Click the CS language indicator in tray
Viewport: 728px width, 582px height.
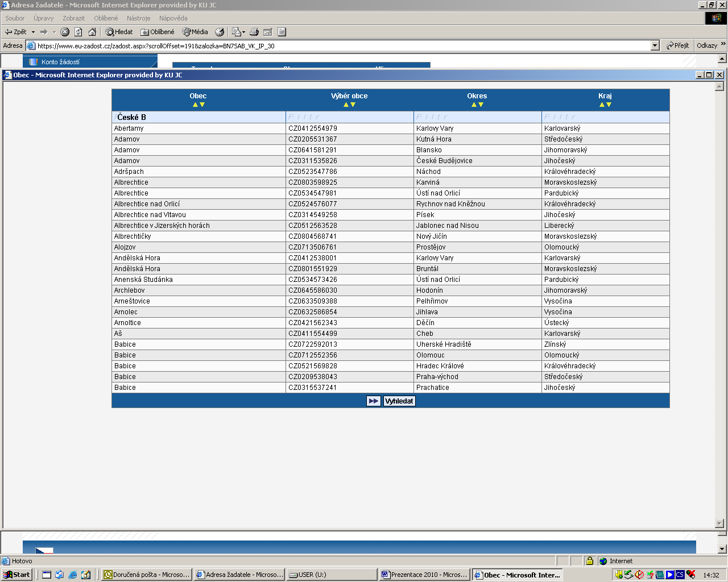point(680,575)
